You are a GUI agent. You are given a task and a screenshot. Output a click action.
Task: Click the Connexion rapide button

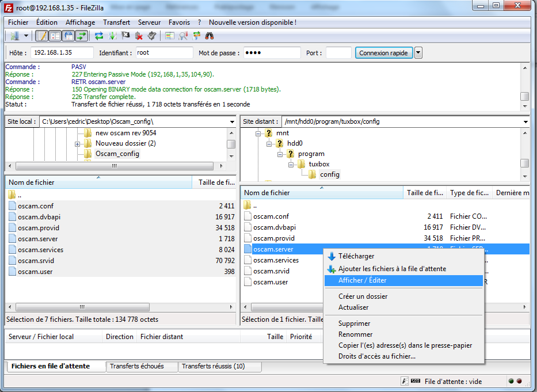click(383, 53)
